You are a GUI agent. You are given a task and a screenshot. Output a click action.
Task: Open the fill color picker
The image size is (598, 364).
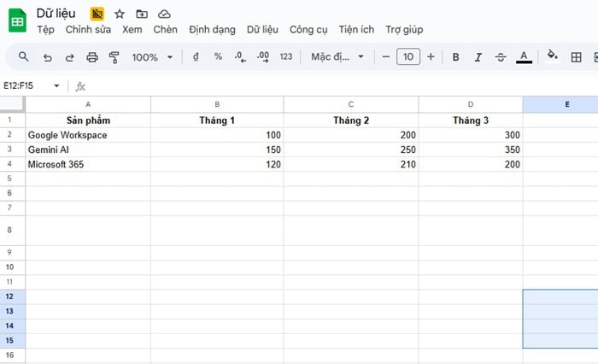pyautogui.click(x=552, y=56)
